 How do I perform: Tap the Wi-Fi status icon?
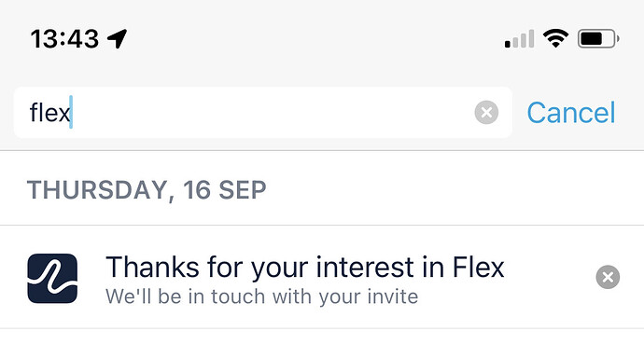(x=555, y=39)
